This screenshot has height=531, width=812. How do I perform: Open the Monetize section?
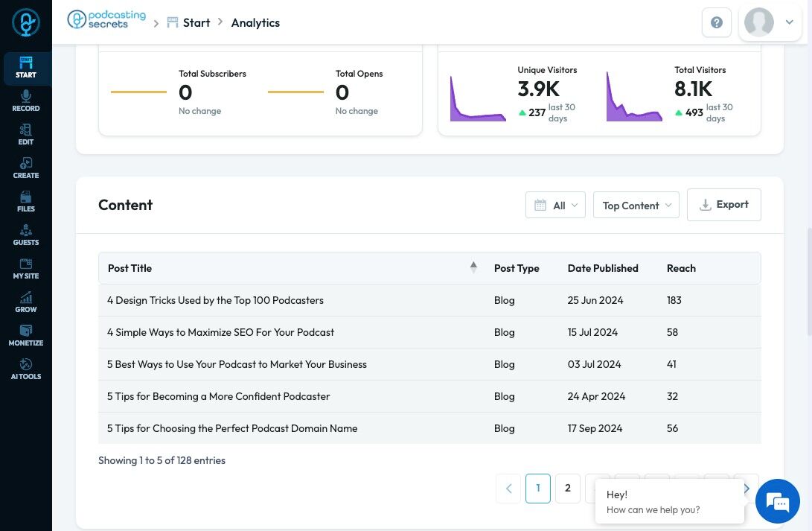pos(26,336)
